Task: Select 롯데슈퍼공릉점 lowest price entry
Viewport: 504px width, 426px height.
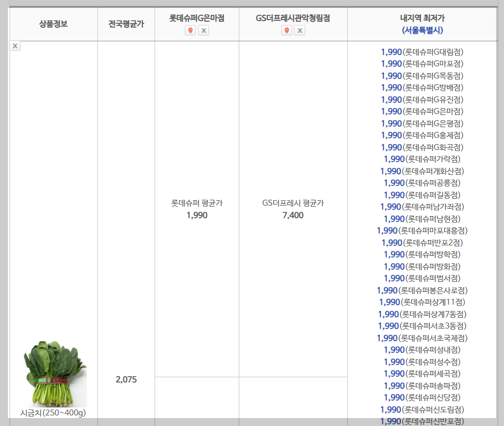Action: pos(422,183)
